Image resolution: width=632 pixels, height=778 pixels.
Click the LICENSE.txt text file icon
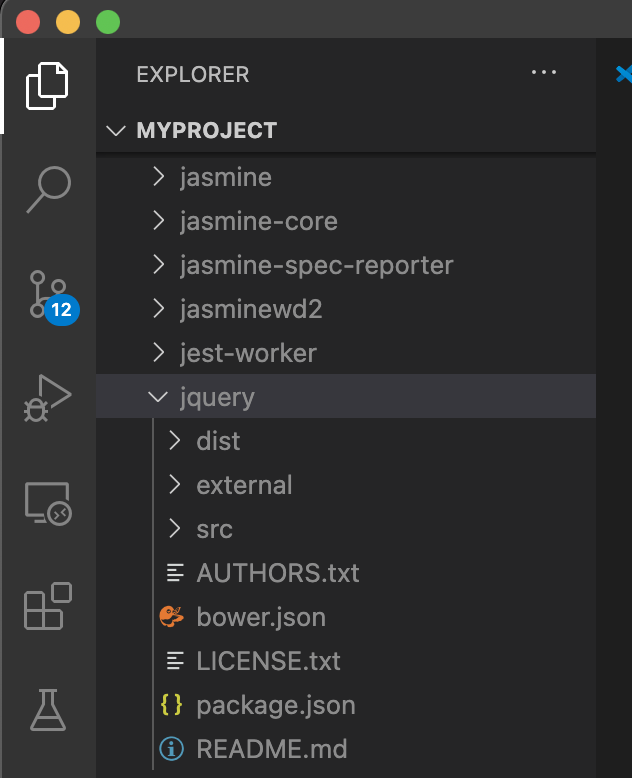[x=175, y=660]
